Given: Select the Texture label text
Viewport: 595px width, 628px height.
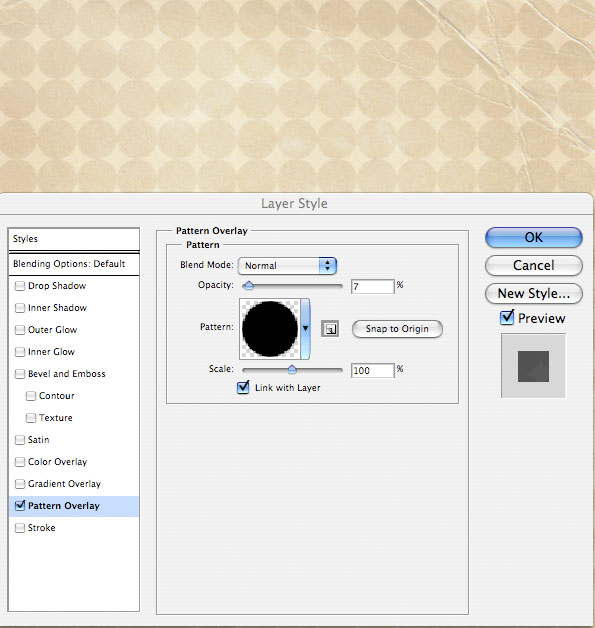Looking at the screenshot, I should [x=56, y=418].
